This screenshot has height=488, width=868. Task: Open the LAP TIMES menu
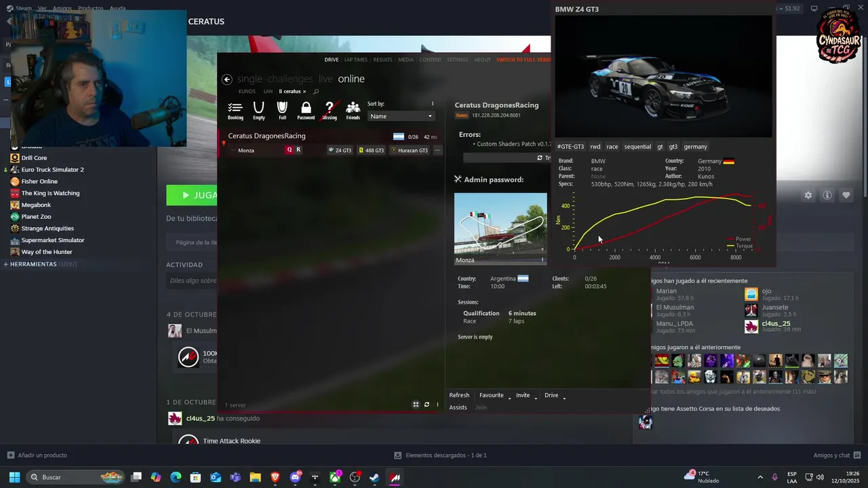tap(356, 60)
